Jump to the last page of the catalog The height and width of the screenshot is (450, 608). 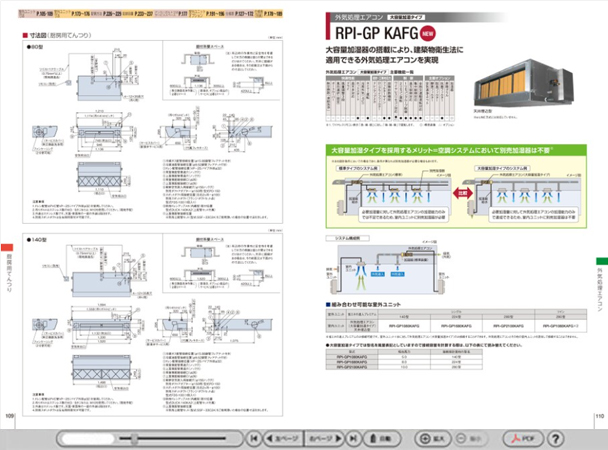(353, 438)
